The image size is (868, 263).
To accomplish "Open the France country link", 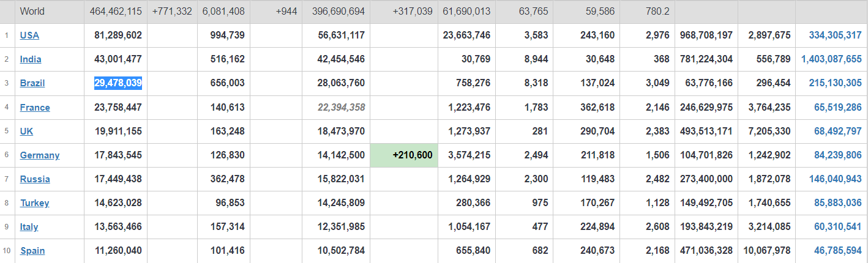I will coord(35,108).
